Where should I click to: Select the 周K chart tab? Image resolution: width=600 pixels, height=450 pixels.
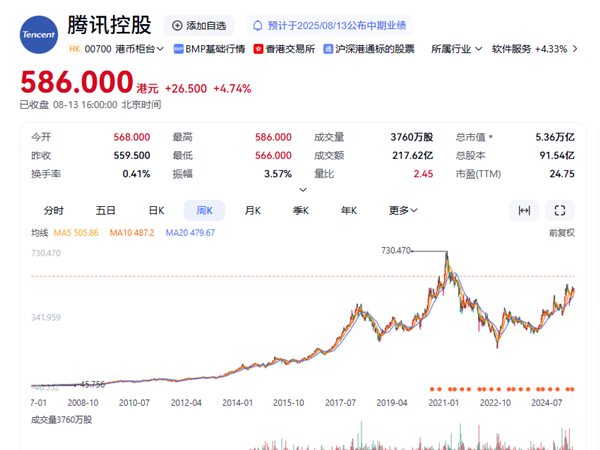click(204, 210)
